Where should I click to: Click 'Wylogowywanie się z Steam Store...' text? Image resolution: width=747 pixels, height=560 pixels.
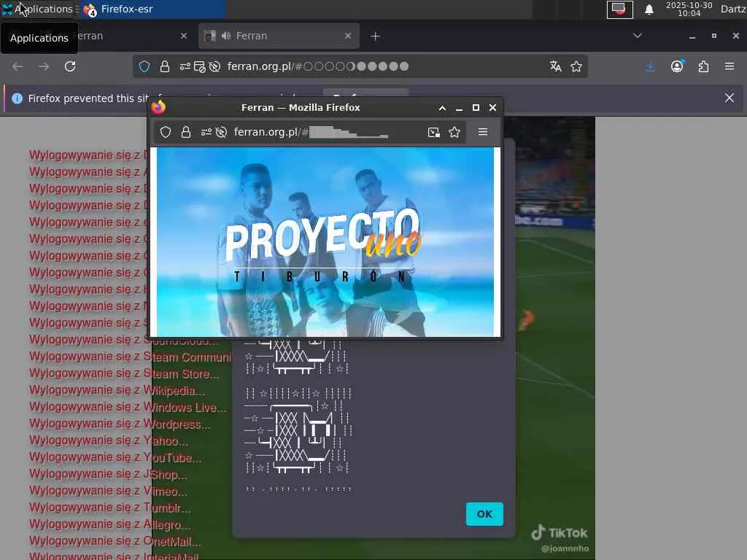click(x=124, y=374)
